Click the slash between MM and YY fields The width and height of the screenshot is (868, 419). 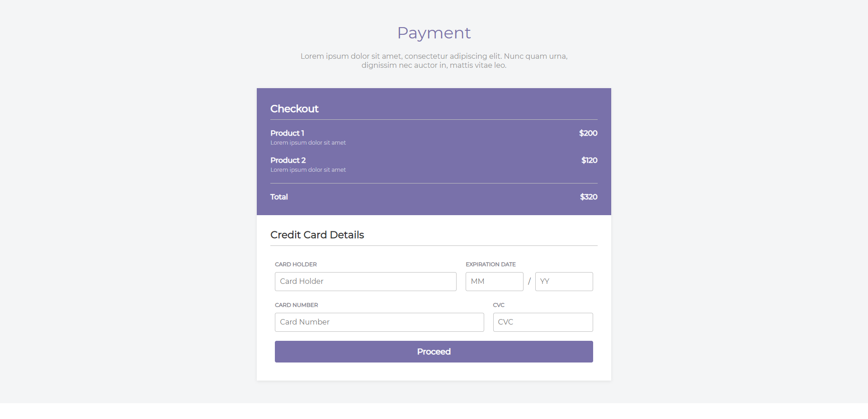click(x=529, y=281)
